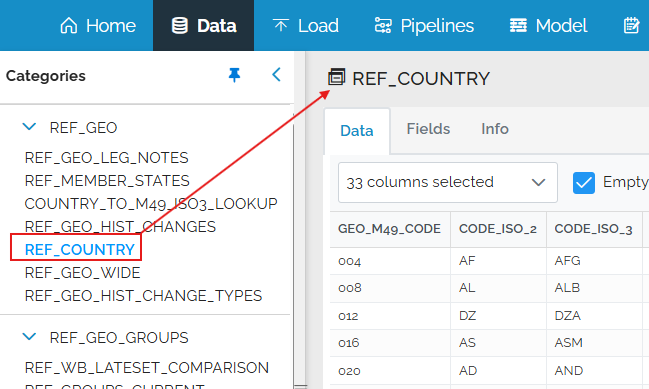Select the DZA cell
Screen dimensions: 649x389
(x=594, y=316)
